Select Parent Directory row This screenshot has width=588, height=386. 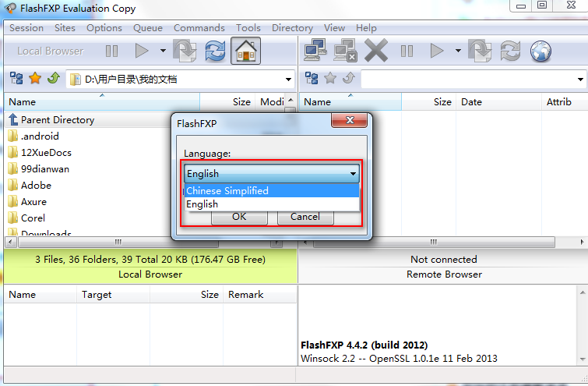[89, 120]
